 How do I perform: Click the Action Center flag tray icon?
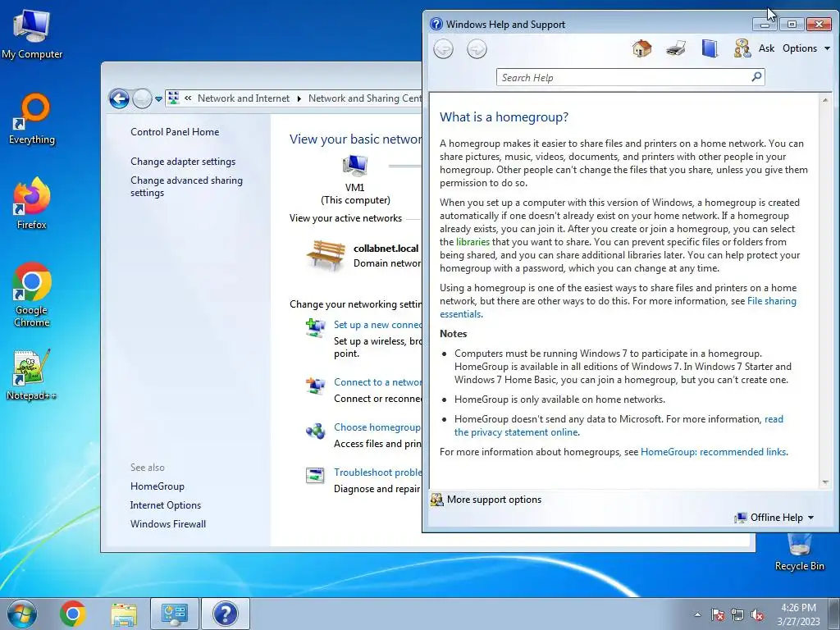(718, 615)
